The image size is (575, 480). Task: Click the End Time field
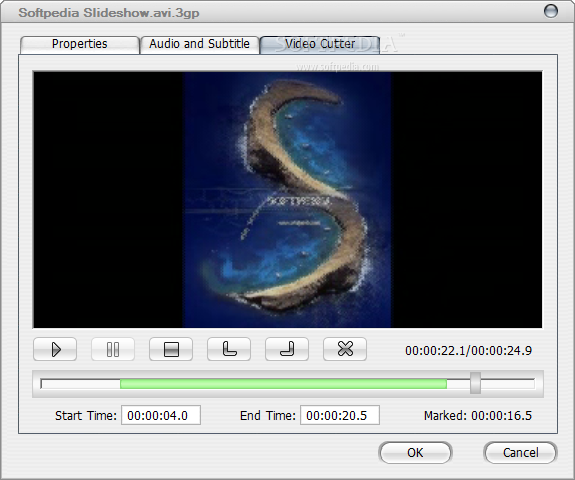coord(340,415)
